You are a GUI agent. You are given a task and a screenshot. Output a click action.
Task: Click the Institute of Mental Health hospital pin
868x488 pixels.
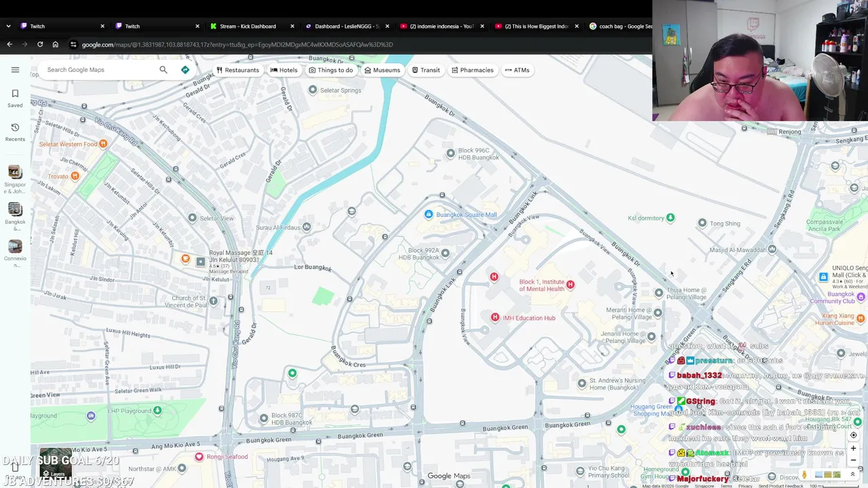pos(570,285)
